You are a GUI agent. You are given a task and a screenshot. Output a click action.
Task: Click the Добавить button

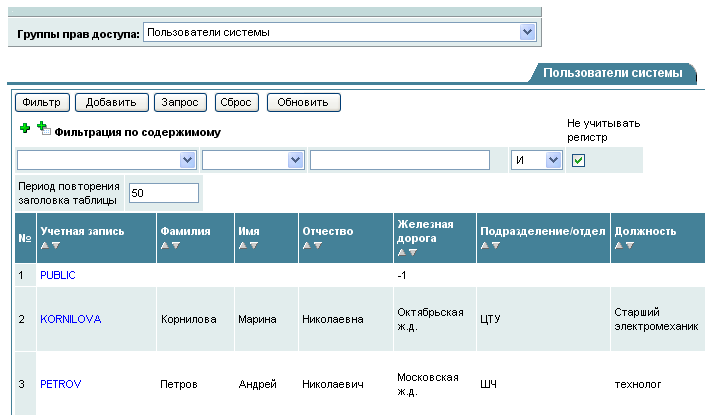coord(112,103)
